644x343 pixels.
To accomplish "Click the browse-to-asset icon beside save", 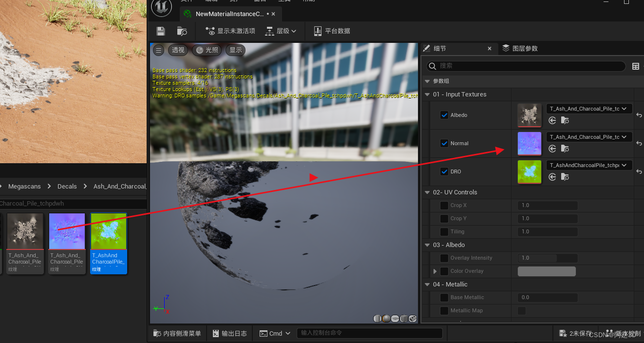I will click(182, 31).
